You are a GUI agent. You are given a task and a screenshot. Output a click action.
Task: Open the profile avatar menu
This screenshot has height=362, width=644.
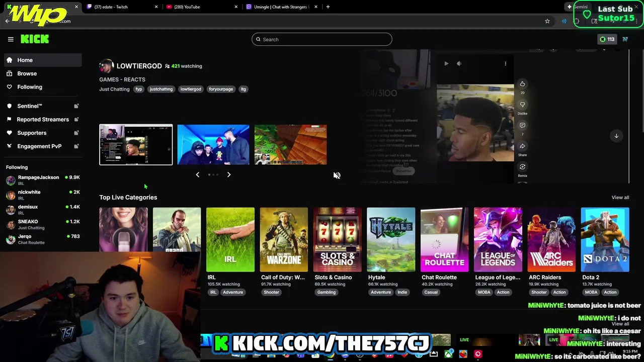[x=625, y=39]
